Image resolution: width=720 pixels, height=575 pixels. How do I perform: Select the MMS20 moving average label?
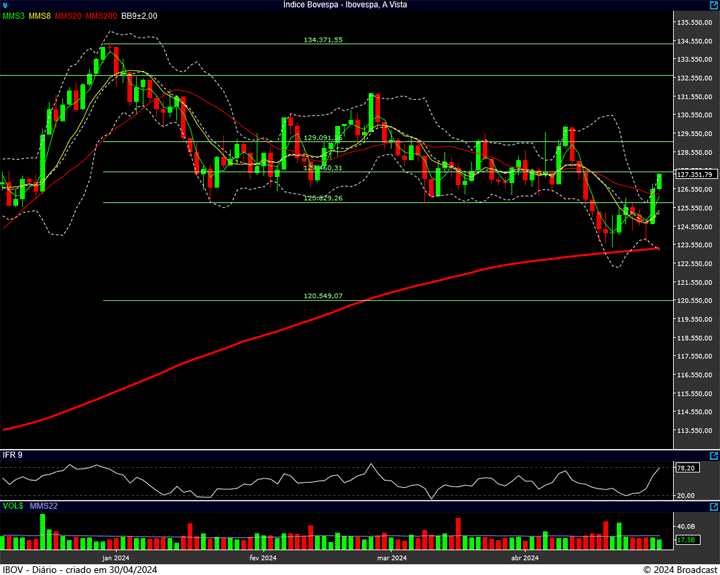tap(69, 16)
